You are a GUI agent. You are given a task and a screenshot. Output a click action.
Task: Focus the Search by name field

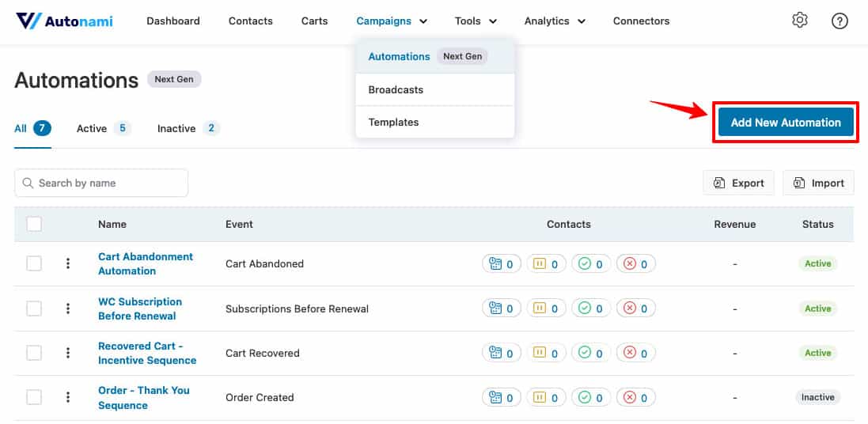tap(101, 183)
